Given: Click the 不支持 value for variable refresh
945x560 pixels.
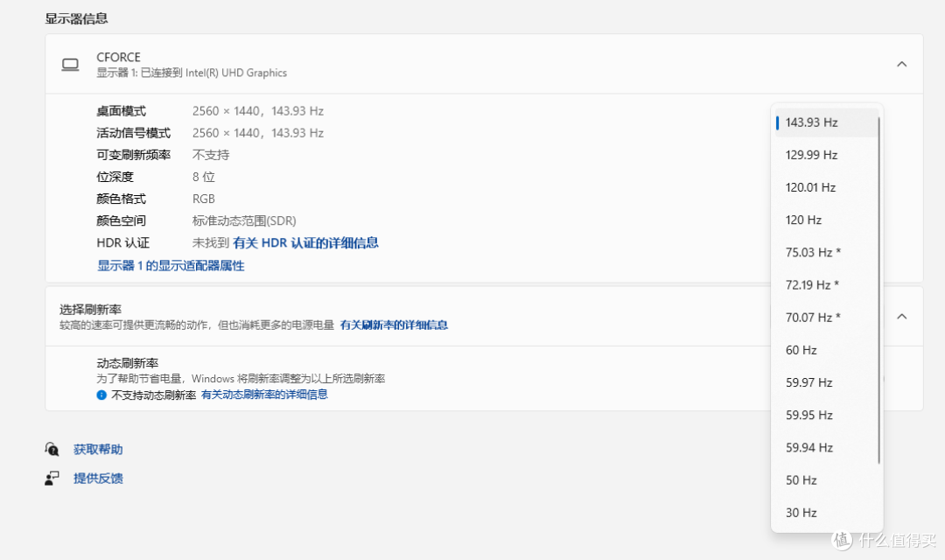Looking at the screenshot, I should coord(211,155).
